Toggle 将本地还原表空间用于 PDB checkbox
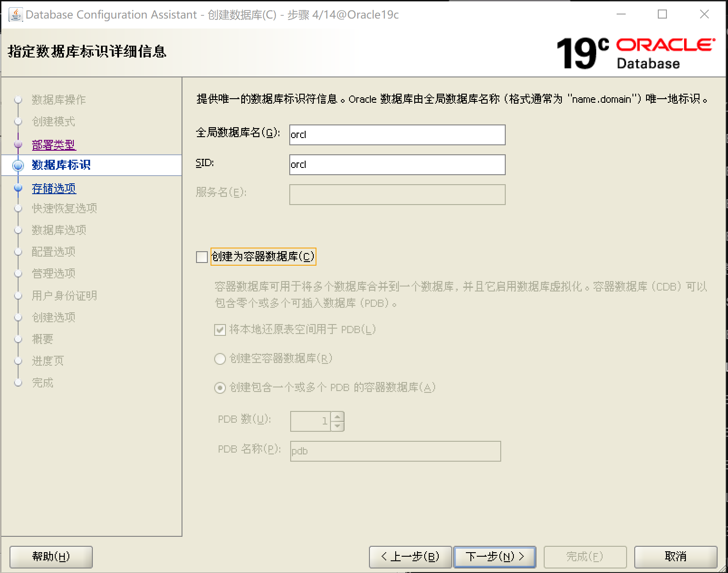The image size is (728, 573). [x=220, y=329]
